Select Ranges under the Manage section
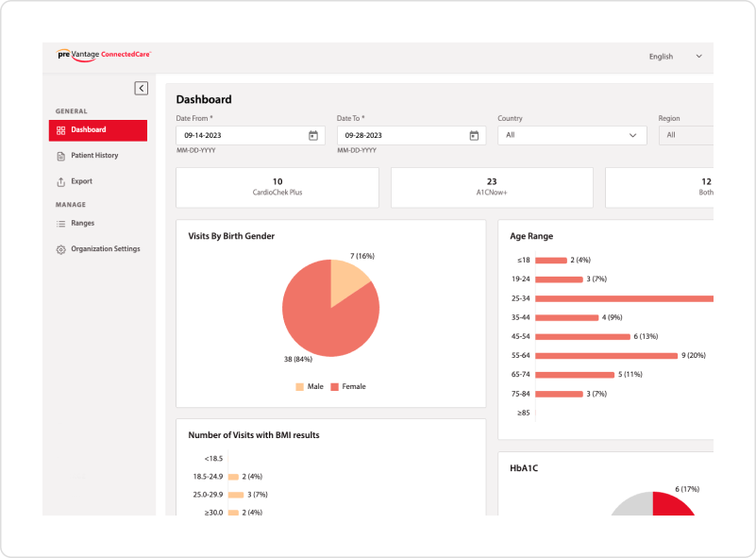Screen dimensions: 756x558 pyautogui.click(x=85, y=223)
